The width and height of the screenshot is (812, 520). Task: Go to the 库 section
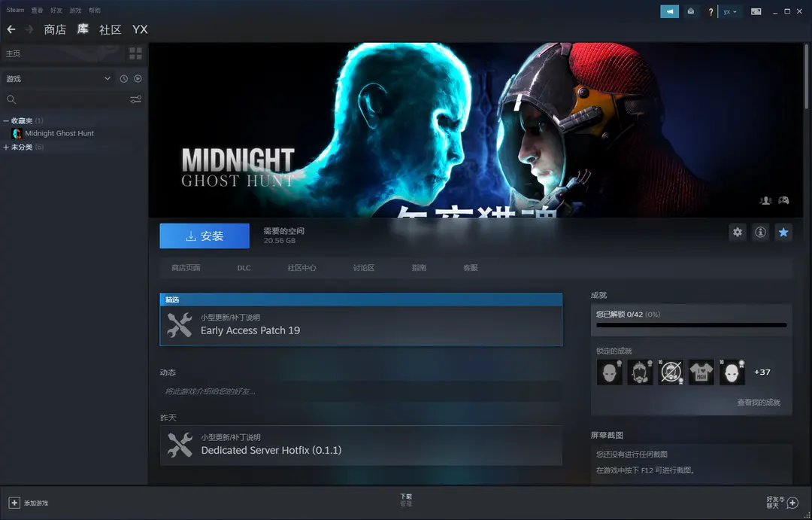pyautogui.click(x=83, y=29)
